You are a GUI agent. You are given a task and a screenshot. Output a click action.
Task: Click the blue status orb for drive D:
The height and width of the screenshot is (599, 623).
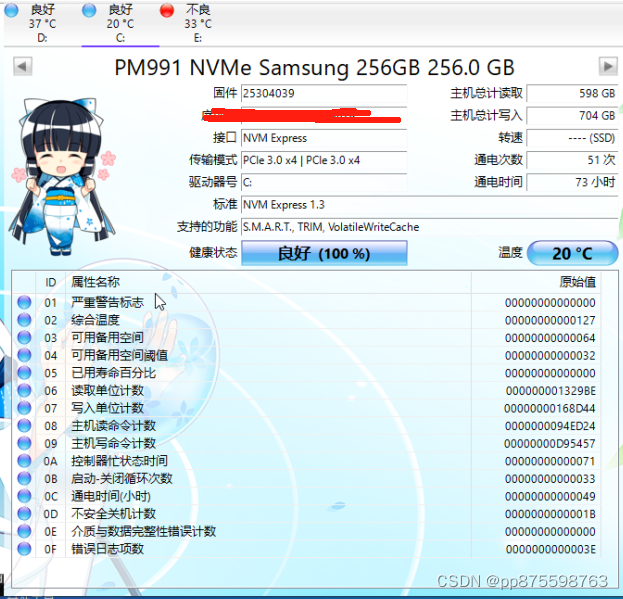12,10
